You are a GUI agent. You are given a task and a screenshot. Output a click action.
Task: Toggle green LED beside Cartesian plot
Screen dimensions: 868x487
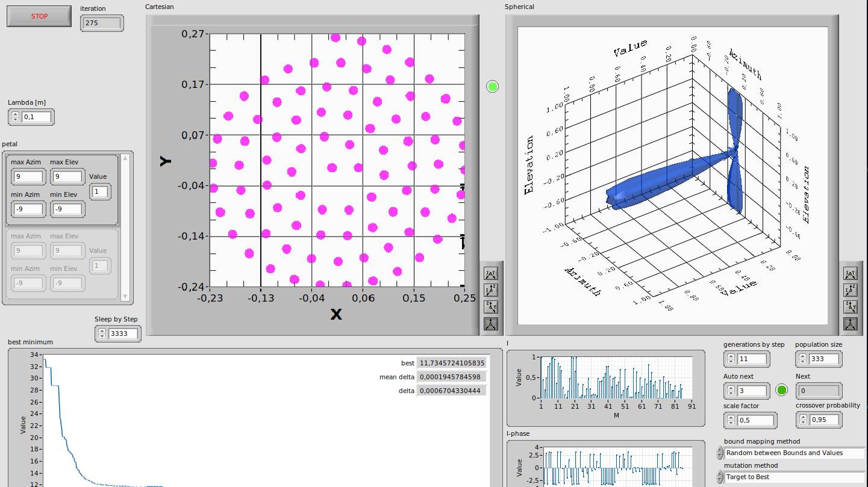493,87
